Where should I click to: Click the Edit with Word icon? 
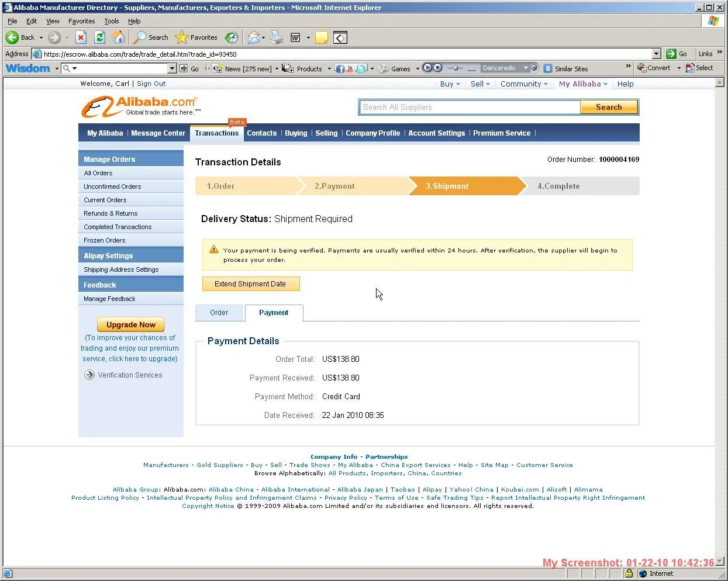coord(295,37)
